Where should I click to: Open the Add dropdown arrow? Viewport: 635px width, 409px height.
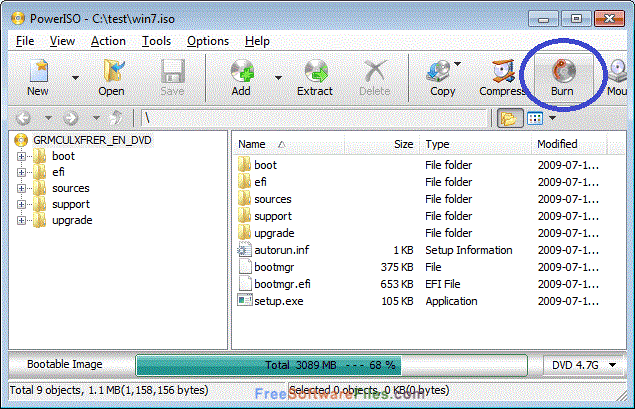279,78
